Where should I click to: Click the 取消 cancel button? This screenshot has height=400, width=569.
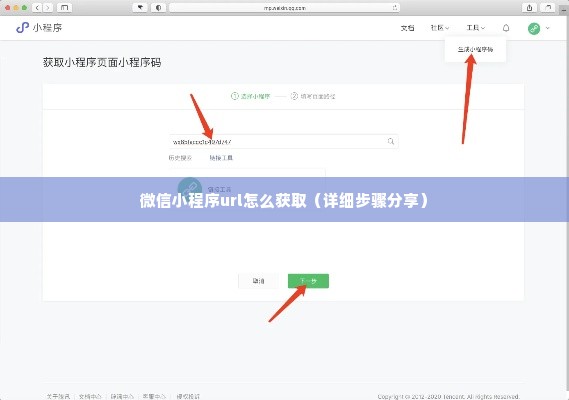point(258,281)
